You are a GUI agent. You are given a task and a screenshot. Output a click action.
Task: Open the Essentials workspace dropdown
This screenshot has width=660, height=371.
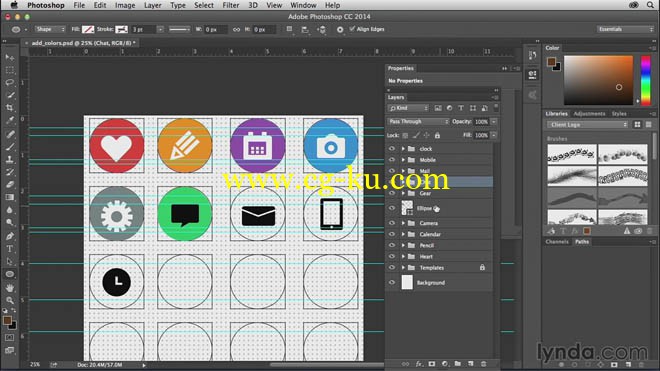click(x=625, y=29)
